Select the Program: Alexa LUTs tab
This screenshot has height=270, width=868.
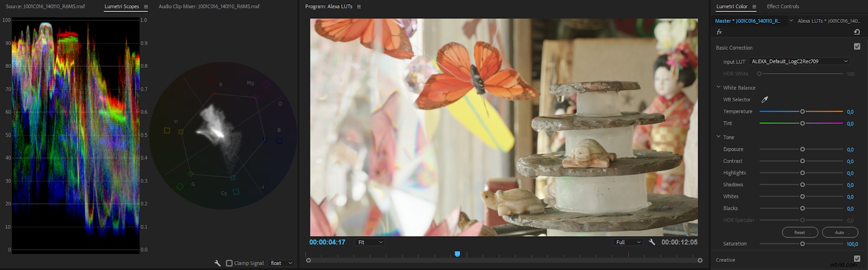click(329, 7)
